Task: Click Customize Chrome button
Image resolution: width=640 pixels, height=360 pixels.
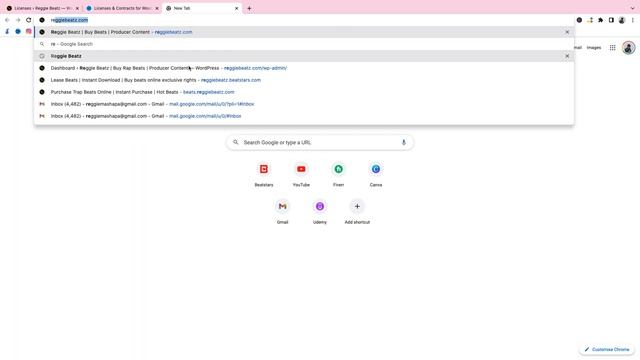Action: (x=606, y=349)
